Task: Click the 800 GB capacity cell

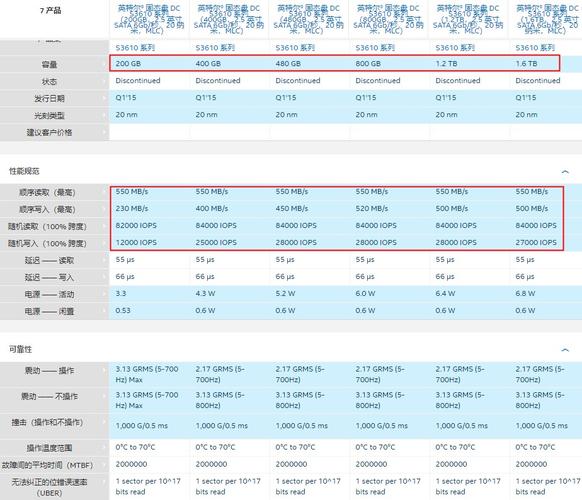Action: pos(368,64)
